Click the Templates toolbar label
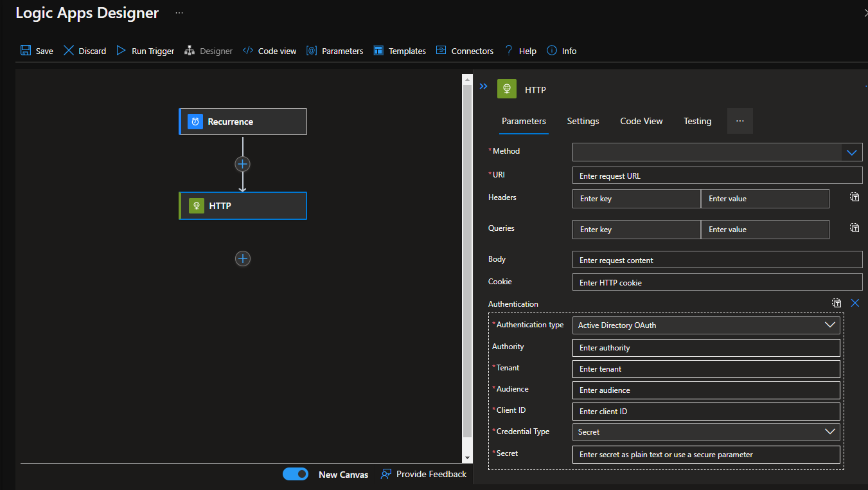This screenshot has height=490, width=868. pyautogui.click(x=407, y=51)
